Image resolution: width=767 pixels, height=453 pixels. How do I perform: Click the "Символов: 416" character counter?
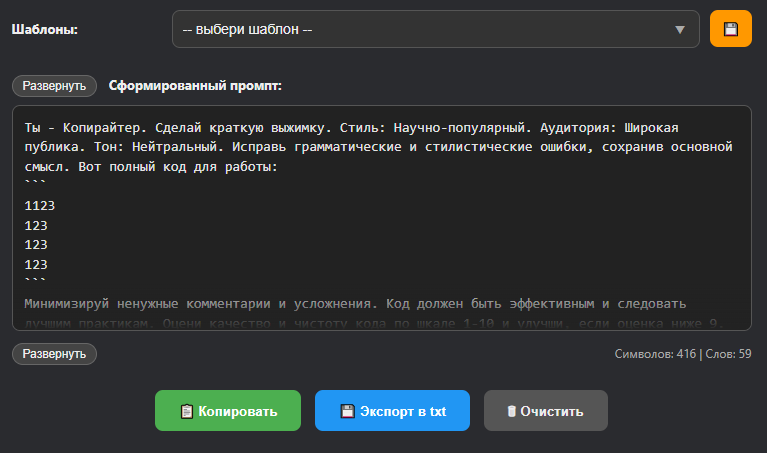(654, 354)
